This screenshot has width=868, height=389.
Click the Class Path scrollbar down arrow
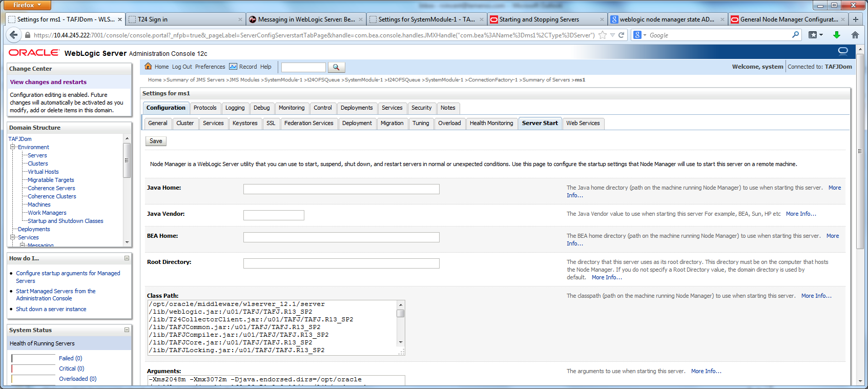[x=401, y=342]
